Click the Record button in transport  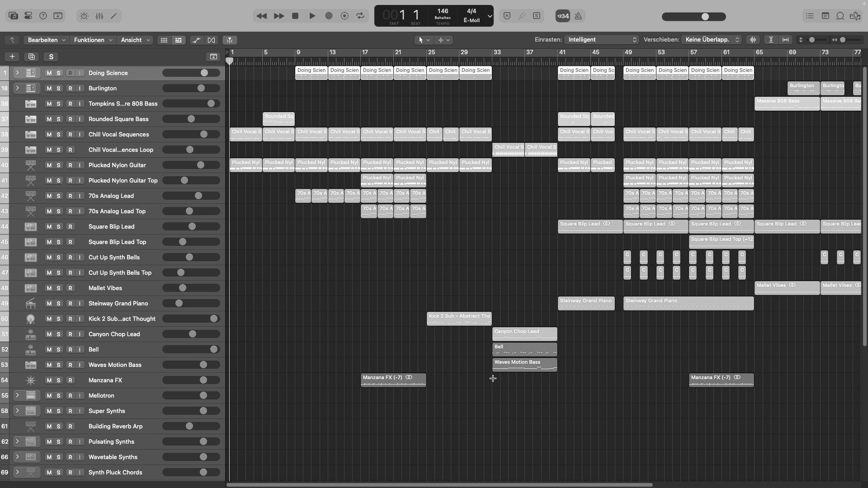(329, 16)
